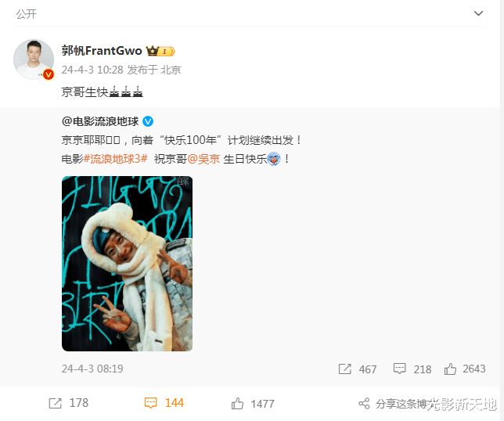Open comments icon showing 218
This screenshot has height=421, width=504.
[x=399, y=369]
